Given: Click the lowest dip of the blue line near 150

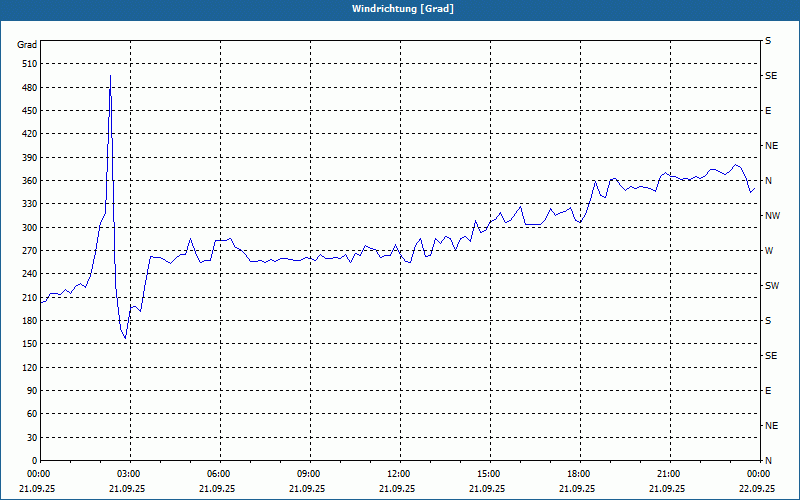Looking at the screenshot, I should point(125,338).
